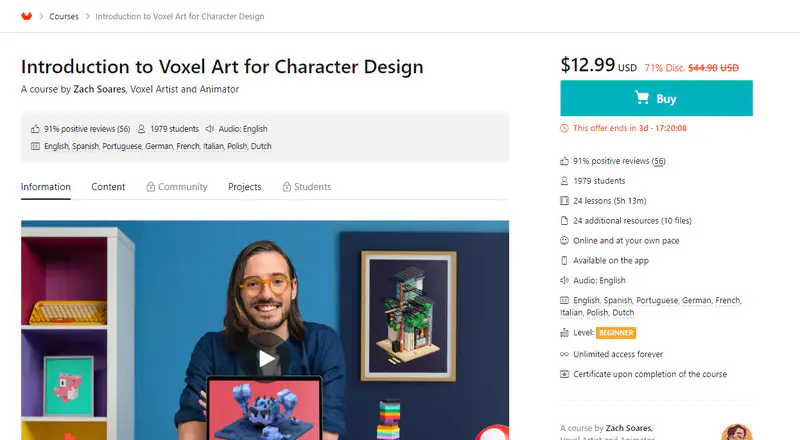Image resolution: width=800 pixels, height=440 pixels.
Task: Open the Projects tab
Action: [244, 187]
